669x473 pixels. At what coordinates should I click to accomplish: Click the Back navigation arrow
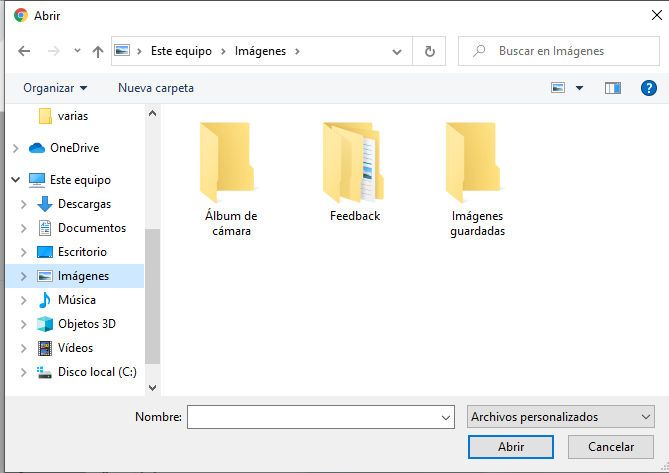(x=24, y=51)
